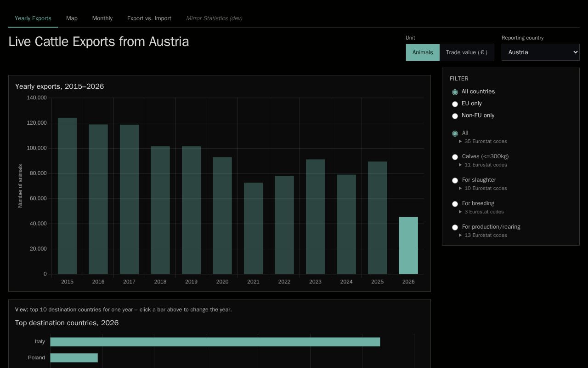
Task: Open Mirror Statistics (dev) tab
Action: click(214, 18)
